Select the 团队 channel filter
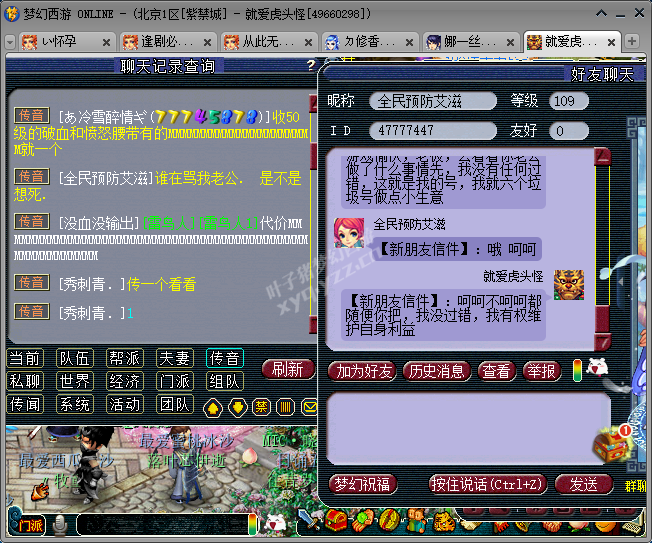 (x=175, y=404)
